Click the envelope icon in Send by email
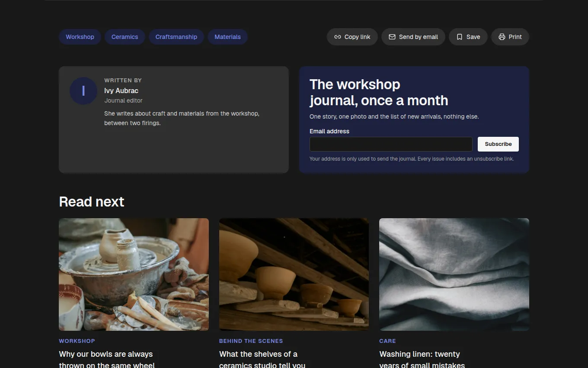Viewport: 588px width, 368px height. [x=392, y=37]
